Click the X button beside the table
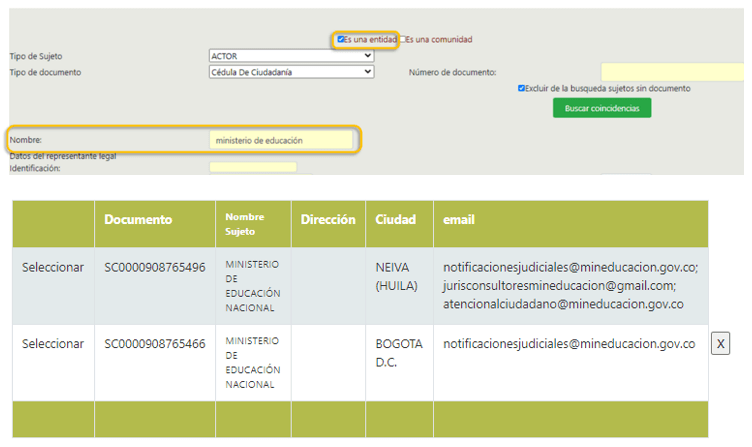Viewport: 752px width, 447px height. (x=720, y=344)
